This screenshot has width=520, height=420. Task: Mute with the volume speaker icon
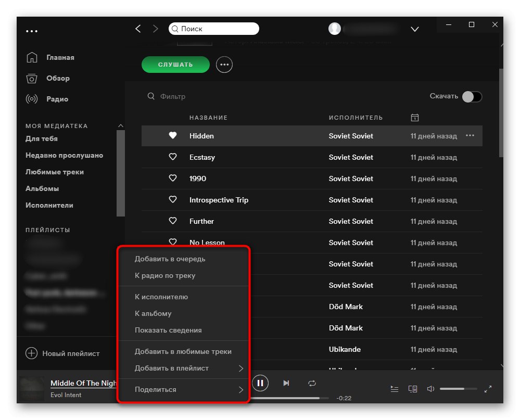click(x=430, y=389)
